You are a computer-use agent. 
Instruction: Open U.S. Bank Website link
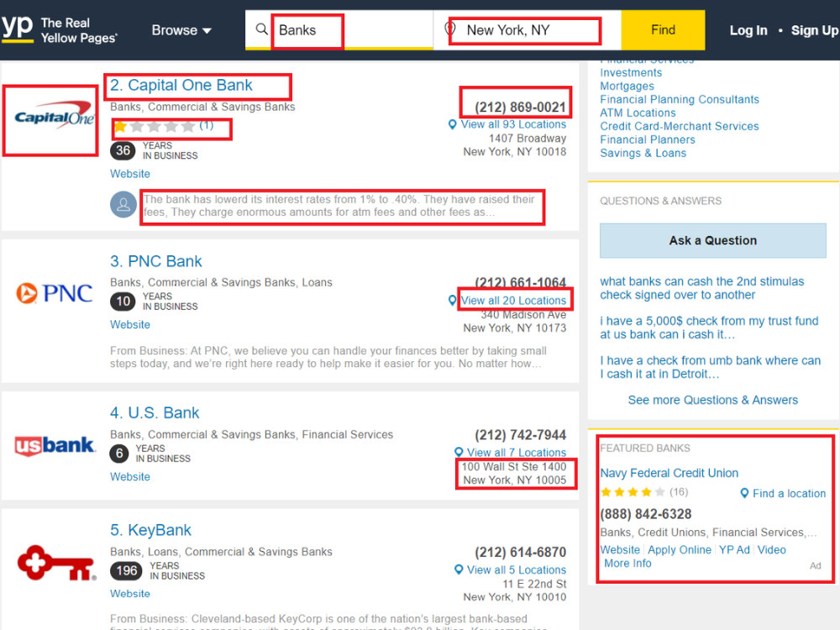(130, 477)
